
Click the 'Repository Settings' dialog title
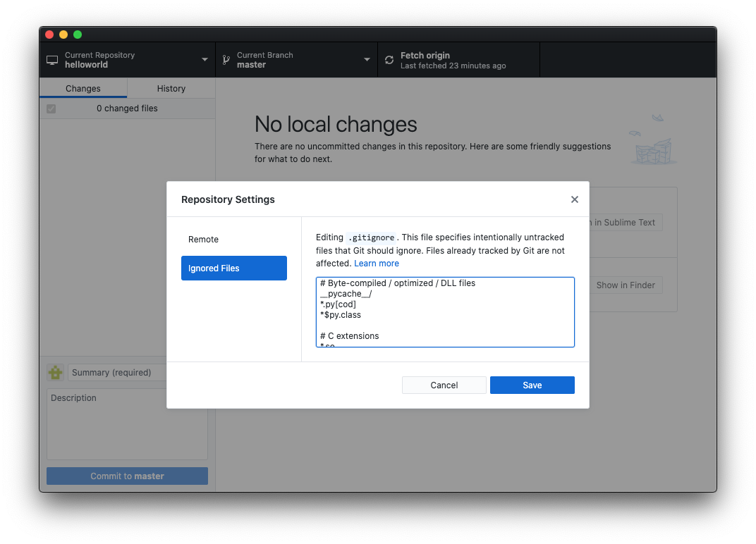(228, 199)
